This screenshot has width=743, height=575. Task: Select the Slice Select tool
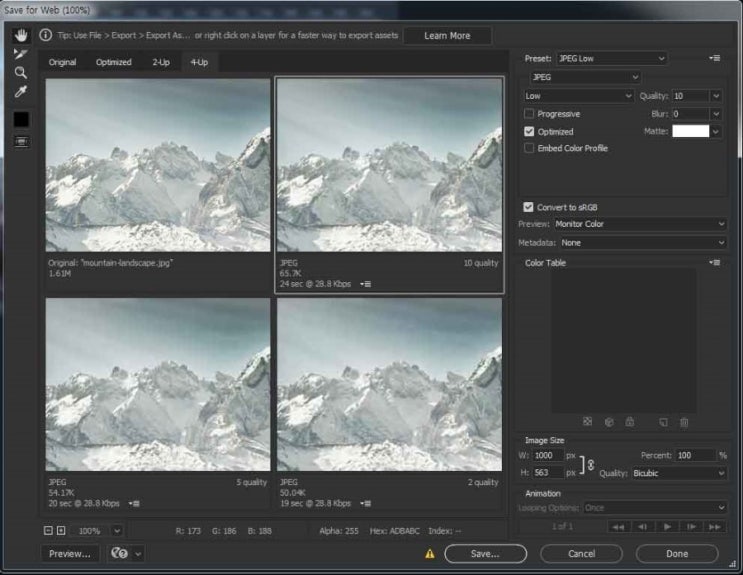tap(20, 54)
